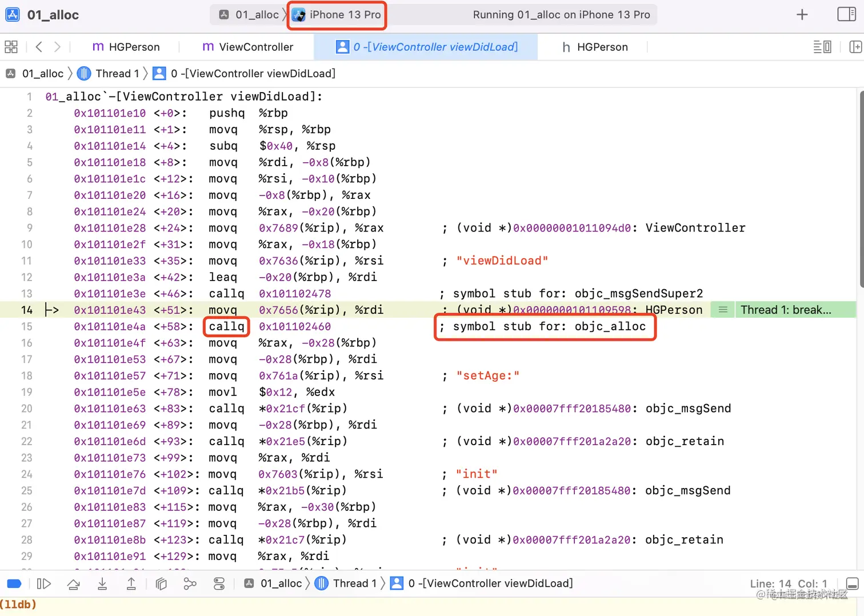Select viewDidLoad disassembly tab
Screen dimensions: 864x616
426,47
